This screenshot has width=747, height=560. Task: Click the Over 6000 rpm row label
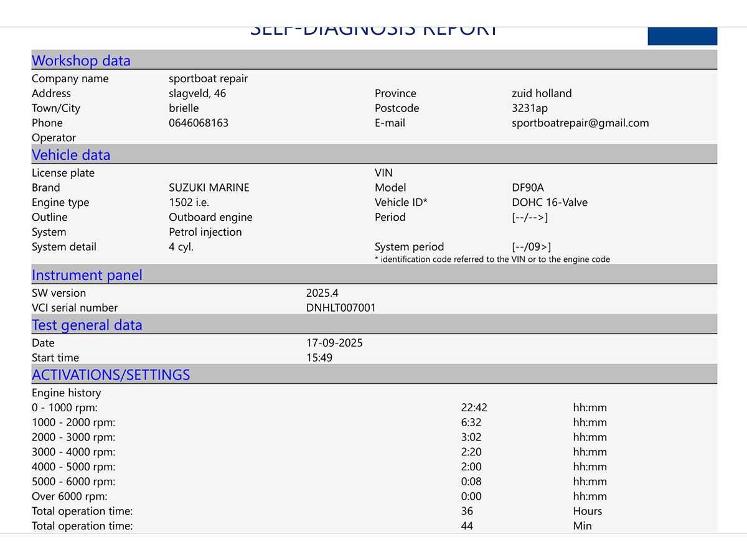tap(69, 497)
